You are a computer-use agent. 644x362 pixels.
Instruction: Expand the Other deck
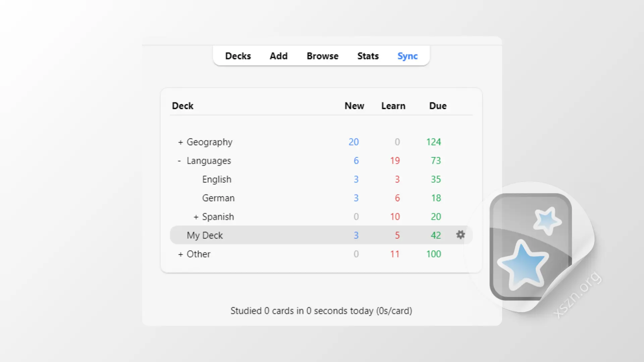(180, 254)
